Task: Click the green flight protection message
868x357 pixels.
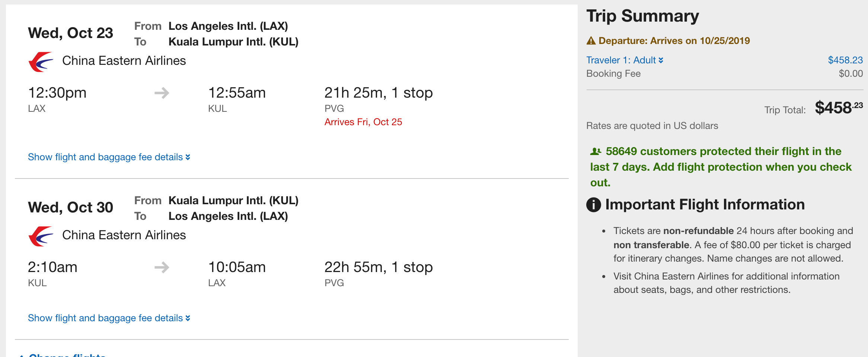Action: tap(721, 167)
